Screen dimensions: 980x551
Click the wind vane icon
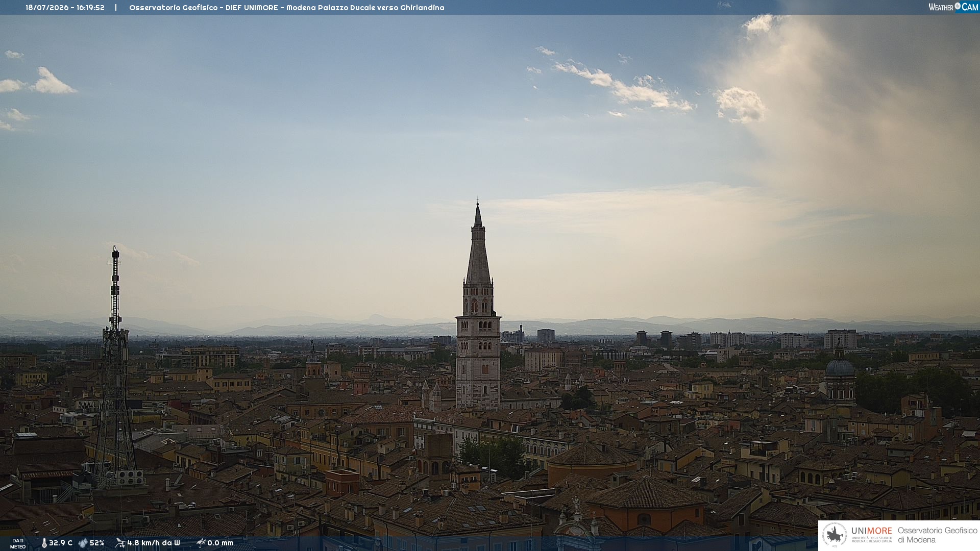coord(120,543)
